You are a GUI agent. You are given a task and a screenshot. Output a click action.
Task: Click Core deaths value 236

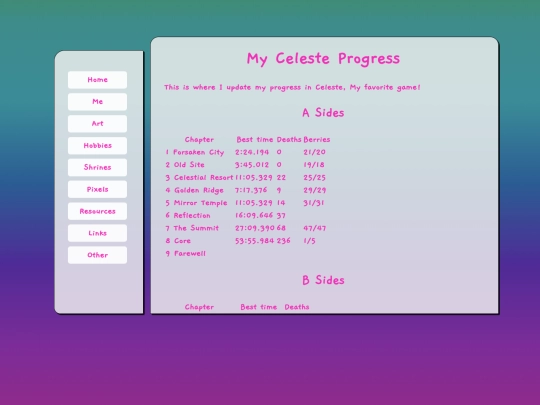pyautogui.click(x=283, y=241)
